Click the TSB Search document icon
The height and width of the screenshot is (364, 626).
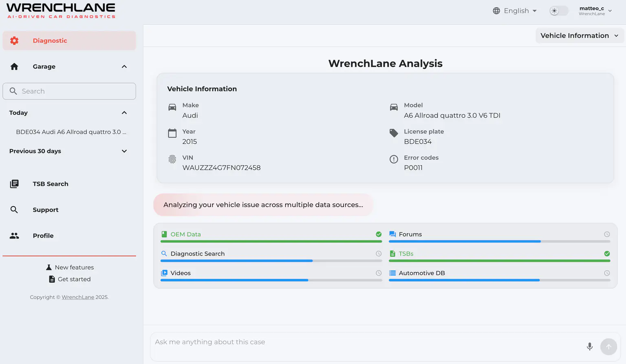tap(14, 184)
